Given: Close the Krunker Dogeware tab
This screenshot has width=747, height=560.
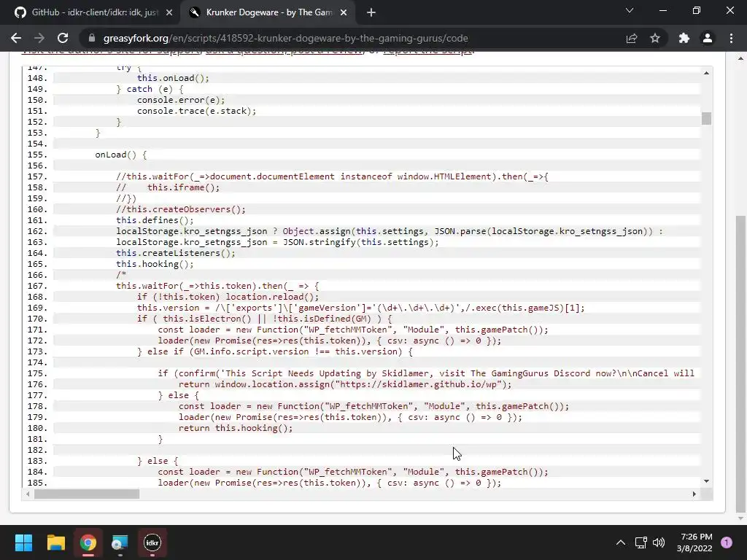Looking at the screenshot, I should click(344, 13).
